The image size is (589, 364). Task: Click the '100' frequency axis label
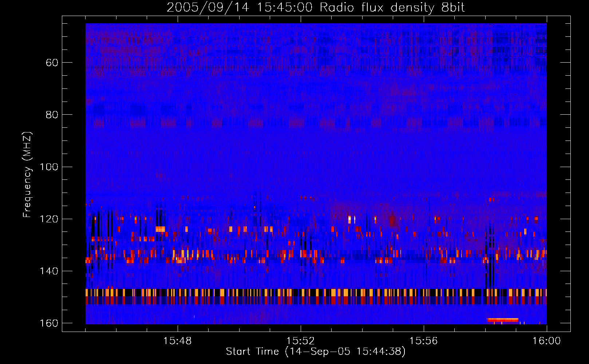(x=49, y=167)
